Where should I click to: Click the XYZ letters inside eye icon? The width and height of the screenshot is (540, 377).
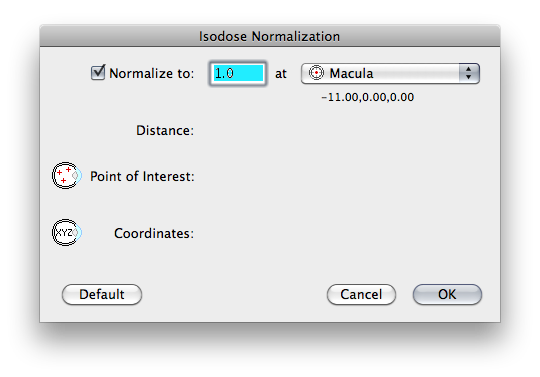(64, 233)
